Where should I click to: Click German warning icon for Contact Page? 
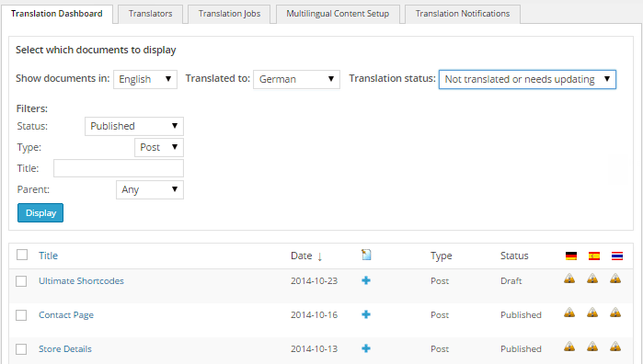coord(569,313)
